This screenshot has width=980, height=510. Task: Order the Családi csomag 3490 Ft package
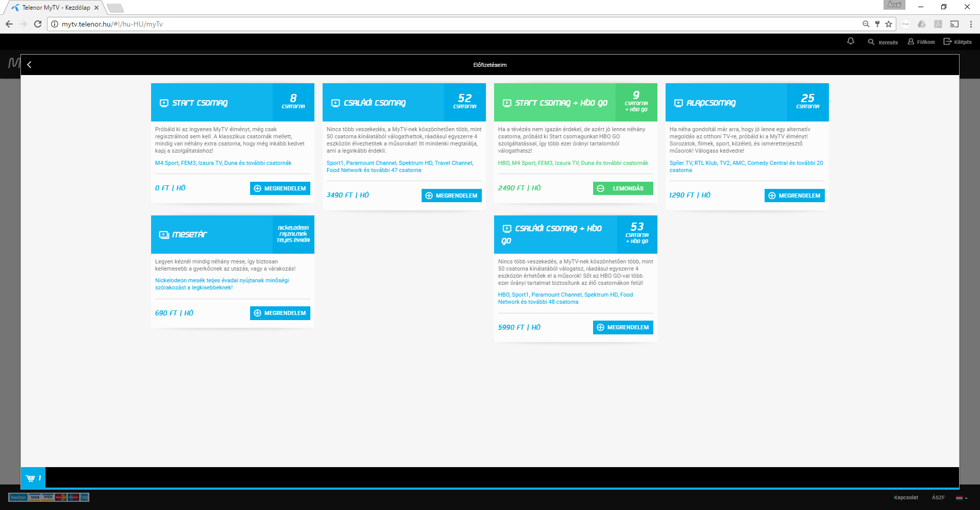(x=452, y=196)
